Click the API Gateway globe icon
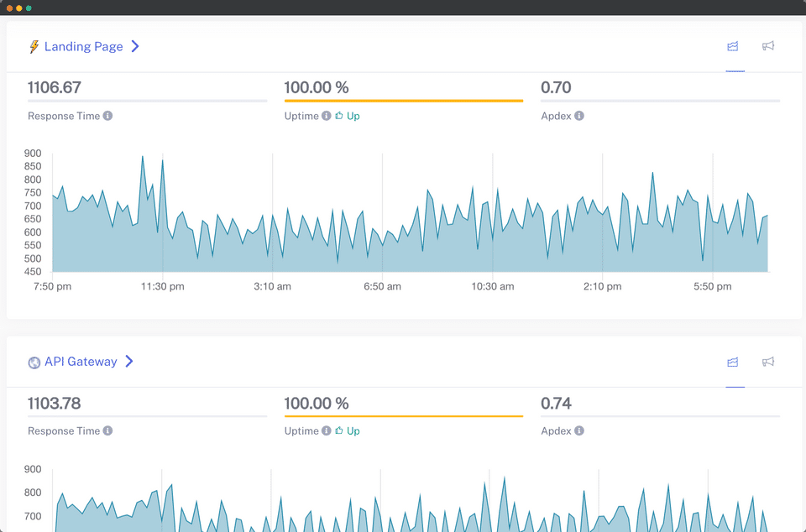 coord(34,362)
